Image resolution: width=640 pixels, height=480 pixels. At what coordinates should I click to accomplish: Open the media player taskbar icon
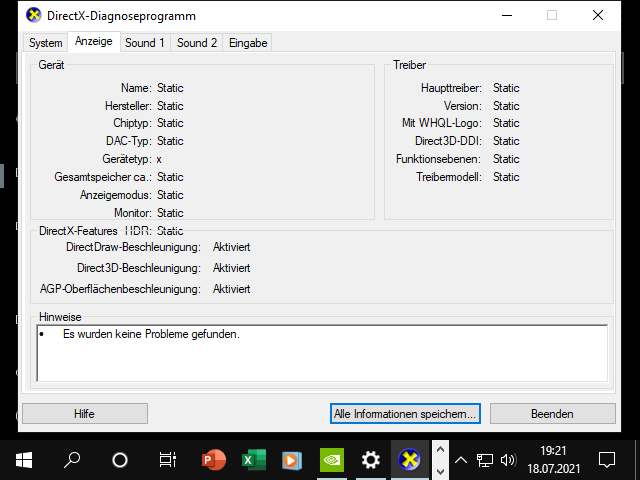(x=291, y=460)
